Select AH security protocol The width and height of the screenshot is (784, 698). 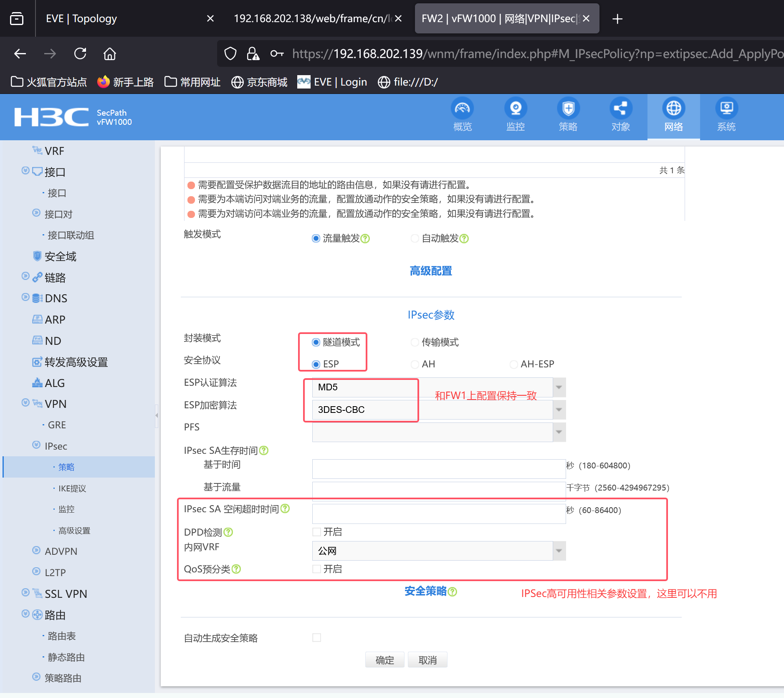[x=415, y=364]
